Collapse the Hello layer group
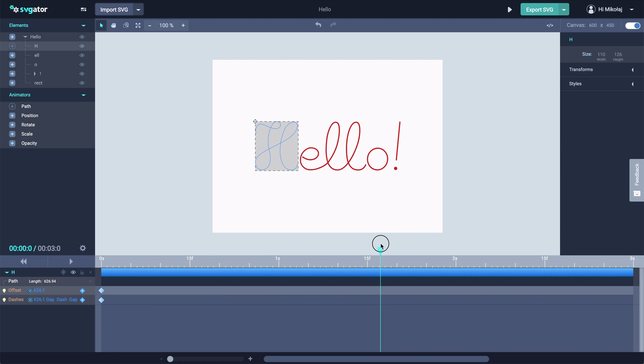Image resolution: width=644 pixels, height=364 pixels. tap(25, 36)
